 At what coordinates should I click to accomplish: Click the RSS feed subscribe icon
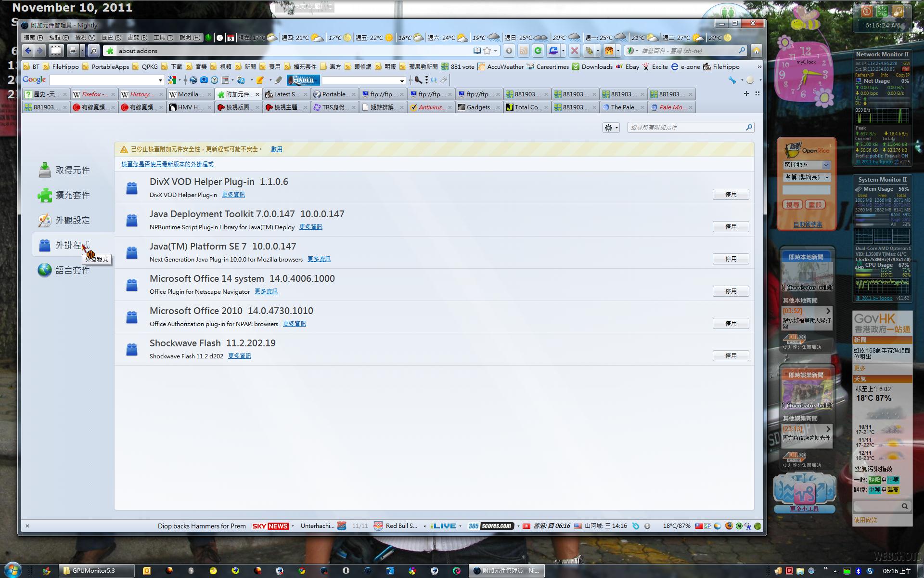pos(524,51)
